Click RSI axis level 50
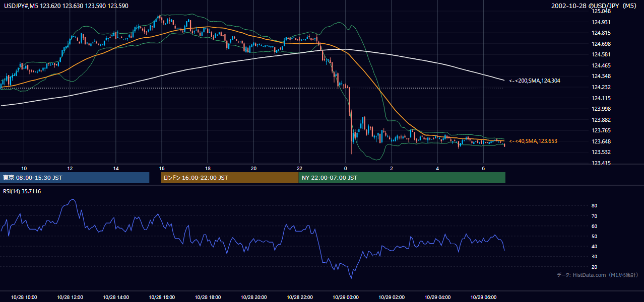Screen dimensions: 644x302 (595, 236)
